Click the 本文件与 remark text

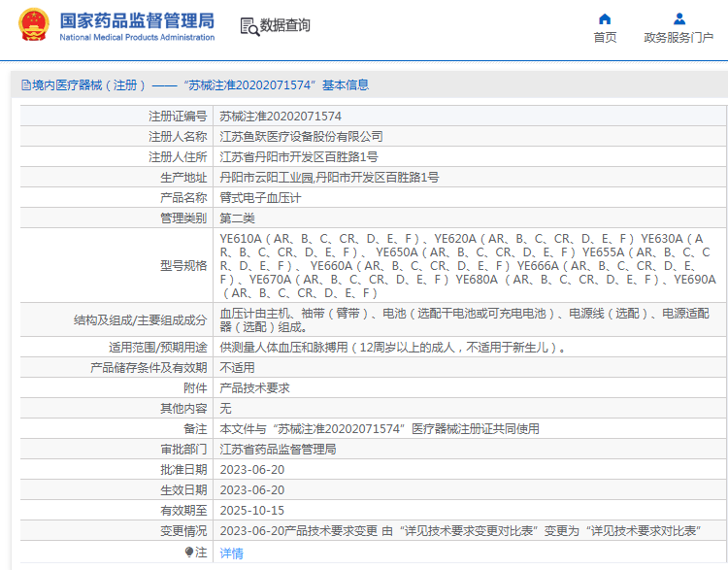click(380, 429)
